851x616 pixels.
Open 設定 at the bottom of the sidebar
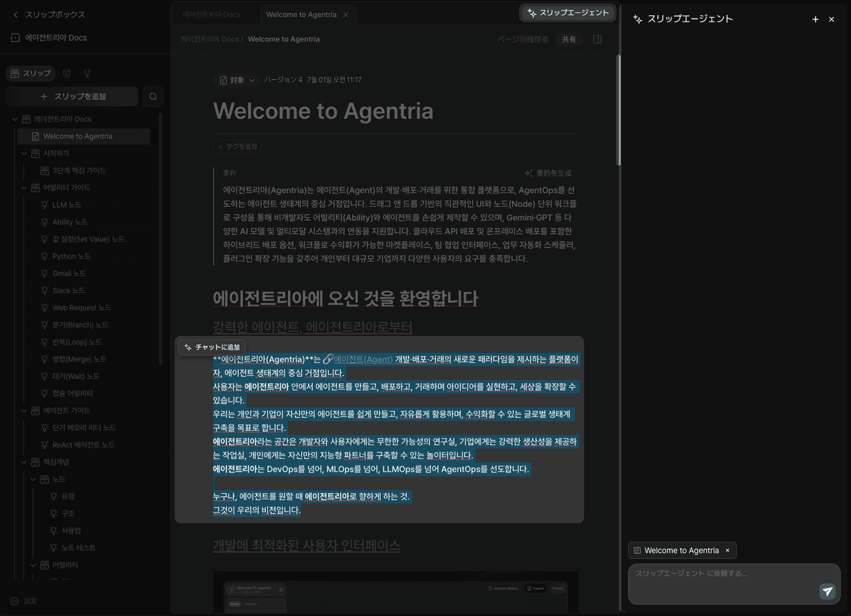point(24,601)
